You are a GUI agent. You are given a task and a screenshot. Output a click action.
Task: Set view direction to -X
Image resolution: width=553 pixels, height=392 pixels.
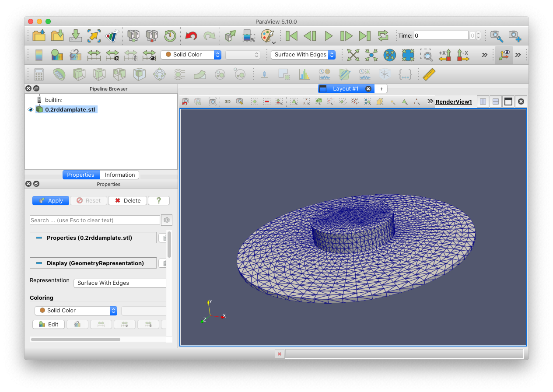click(x=463, y=55)
